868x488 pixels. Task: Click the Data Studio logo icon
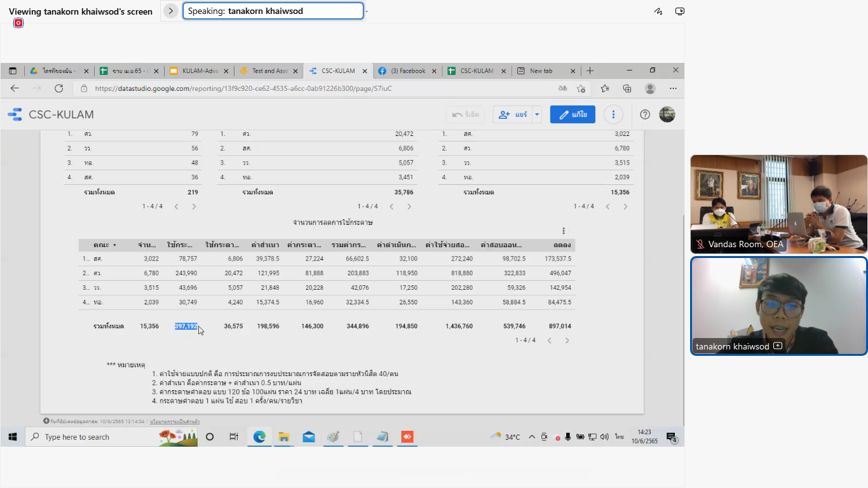[15, 115]
